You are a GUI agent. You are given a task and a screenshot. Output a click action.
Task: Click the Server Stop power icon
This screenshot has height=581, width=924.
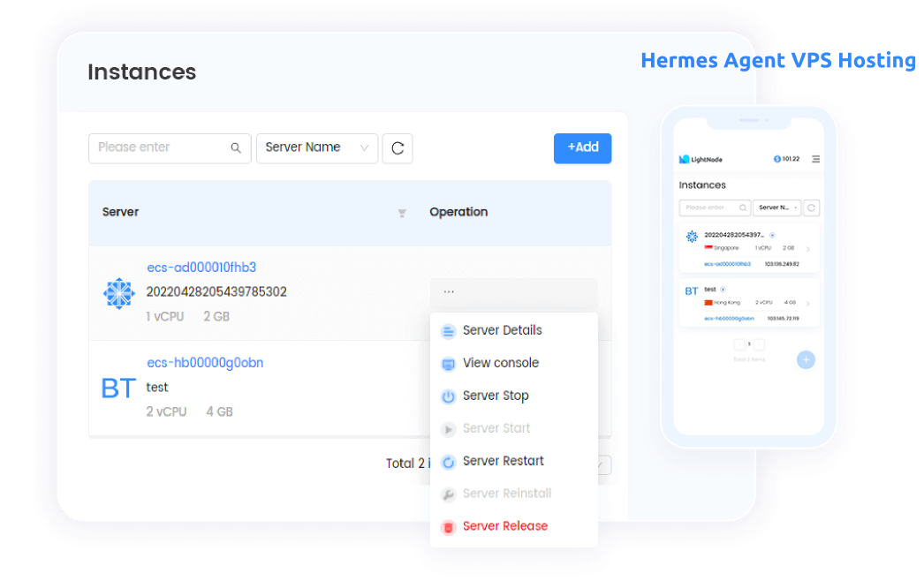(448, 396)
